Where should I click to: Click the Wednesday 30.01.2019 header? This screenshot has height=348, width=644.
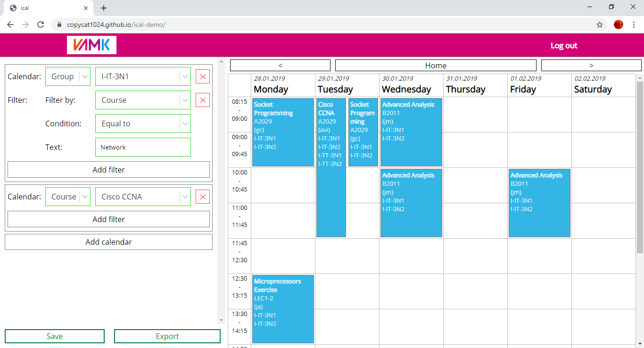[x=411, y=85]
